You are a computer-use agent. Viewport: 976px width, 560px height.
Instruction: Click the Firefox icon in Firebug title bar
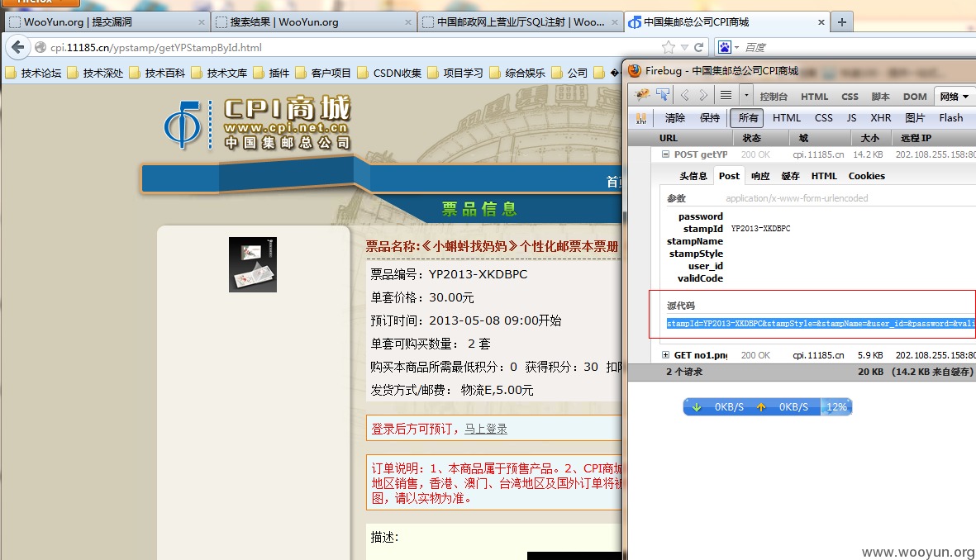(x=635, y=71)
